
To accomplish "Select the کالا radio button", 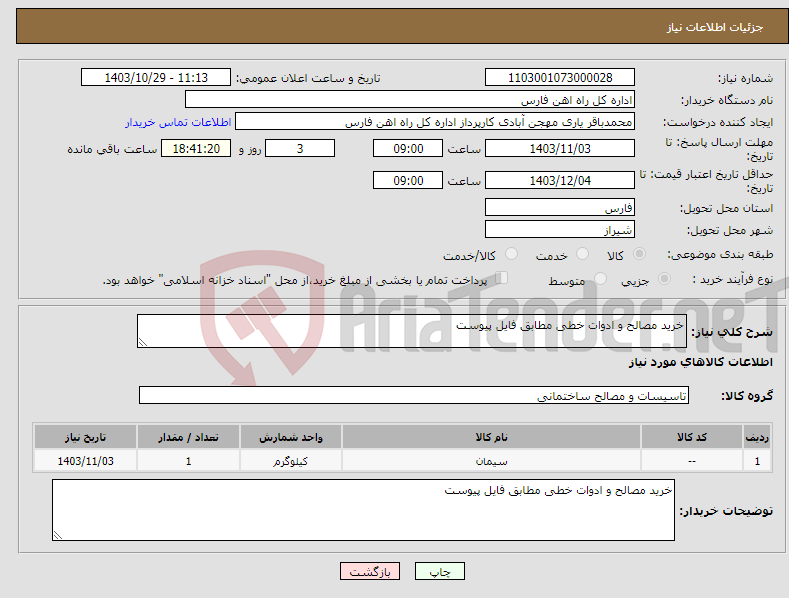I will click(639, 254).
